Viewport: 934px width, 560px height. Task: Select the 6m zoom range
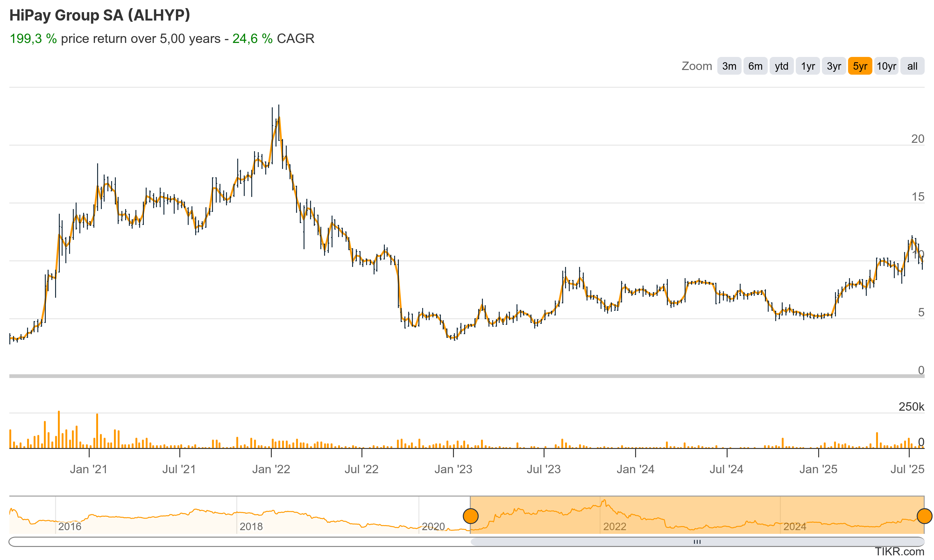click(x=755, y=66)
